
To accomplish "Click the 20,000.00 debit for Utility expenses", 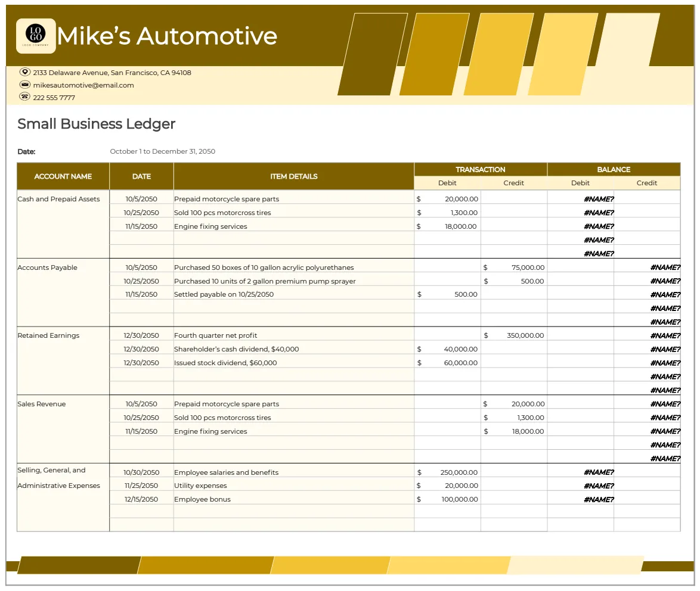I will tap(447, 486).
